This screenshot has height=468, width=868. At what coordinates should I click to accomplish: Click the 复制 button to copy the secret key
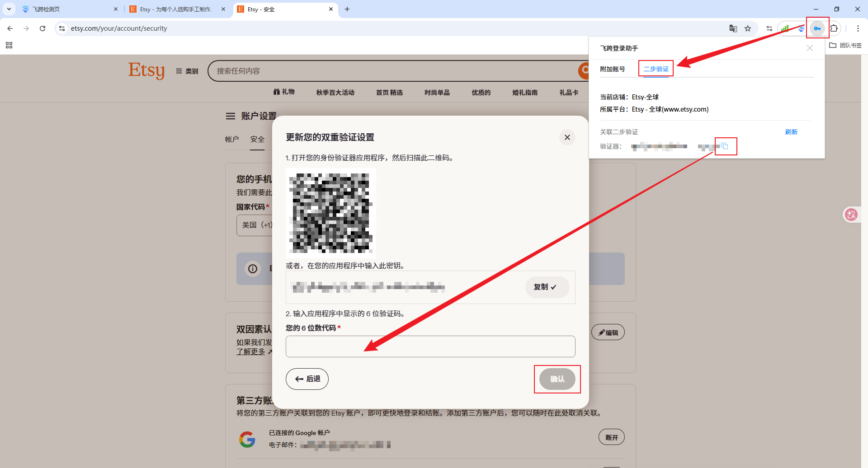(547, 287)
